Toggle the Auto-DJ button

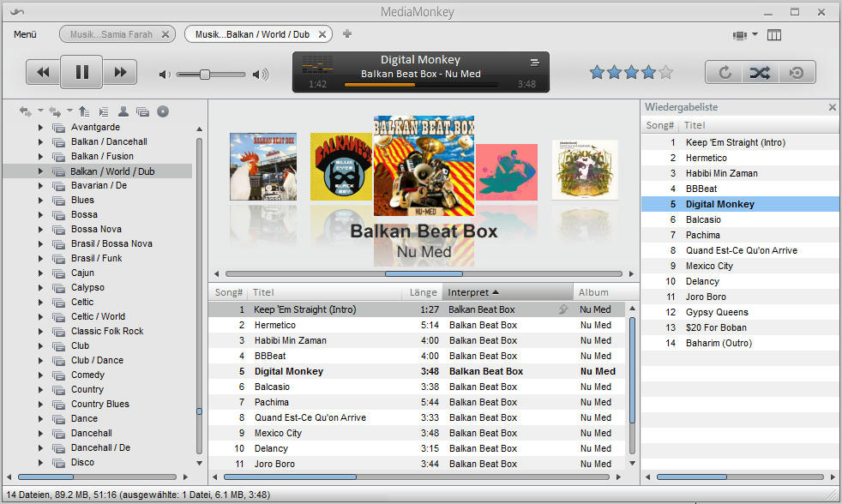coord(797,73)
